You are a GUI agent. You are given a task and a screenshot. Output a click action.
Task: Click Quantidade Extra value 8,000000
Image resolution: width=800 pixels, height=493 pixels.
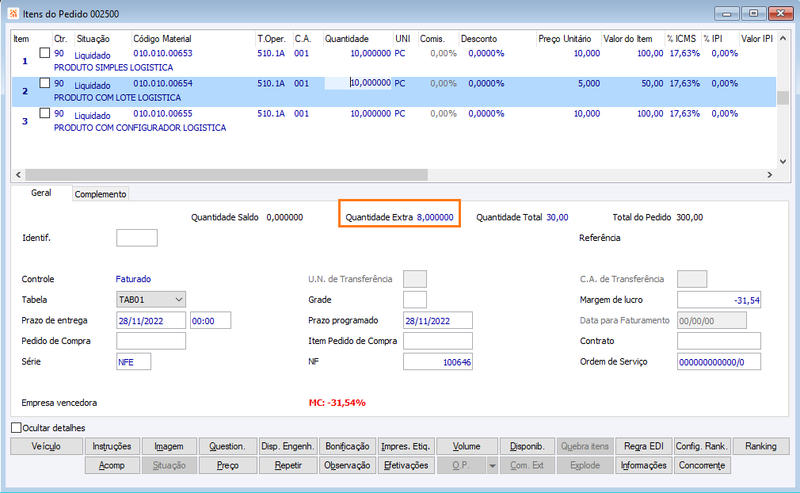[x=435, y=217]
